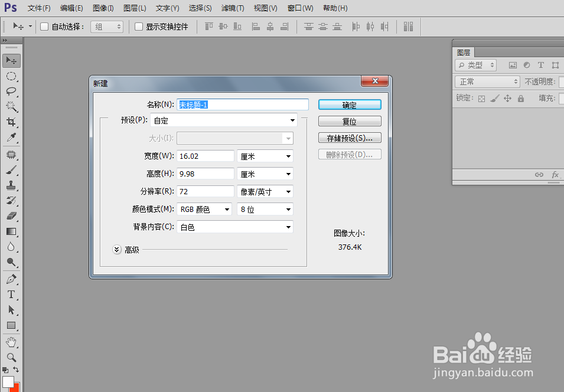Click the 复位 button
Image resolution: width=564 pixels, height=392 pixels.
[x=349, y=121]
